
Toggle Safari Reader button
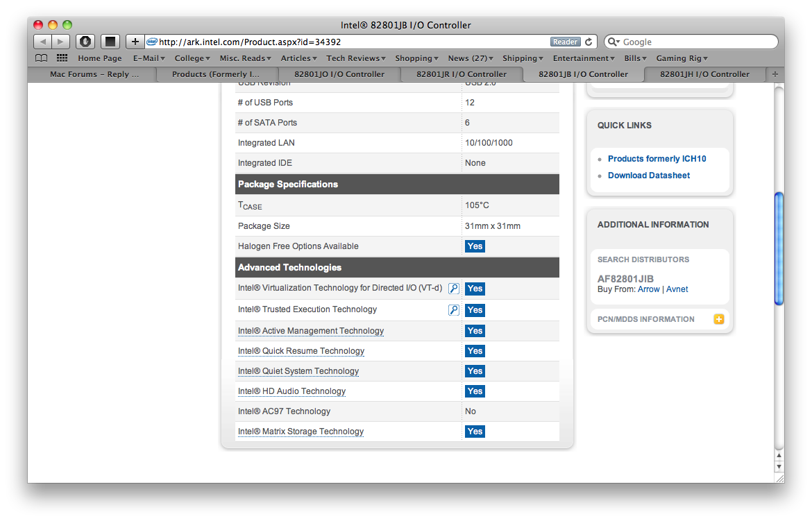pyautogui.click(x=565, y=42)
